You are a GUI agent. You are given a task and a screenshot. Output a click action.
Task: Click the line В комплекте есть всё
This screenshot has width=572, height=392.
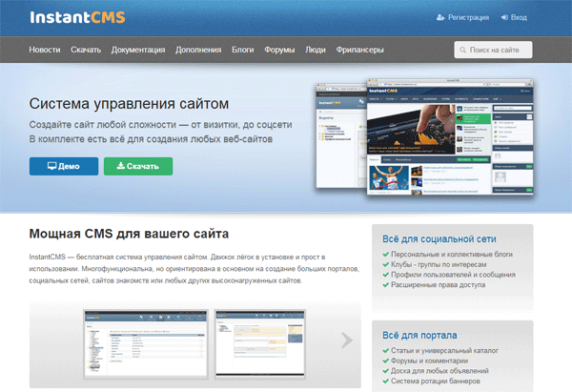coord(151,139)
